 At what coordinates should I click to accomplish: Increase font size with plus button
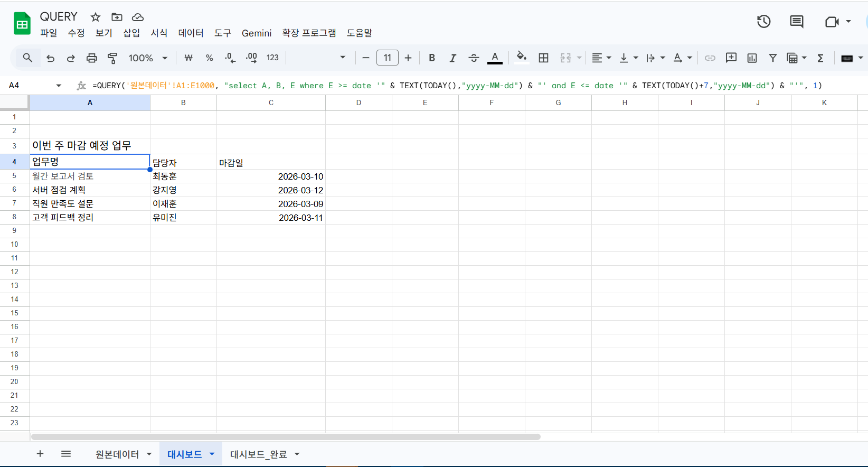click(408, 58)
